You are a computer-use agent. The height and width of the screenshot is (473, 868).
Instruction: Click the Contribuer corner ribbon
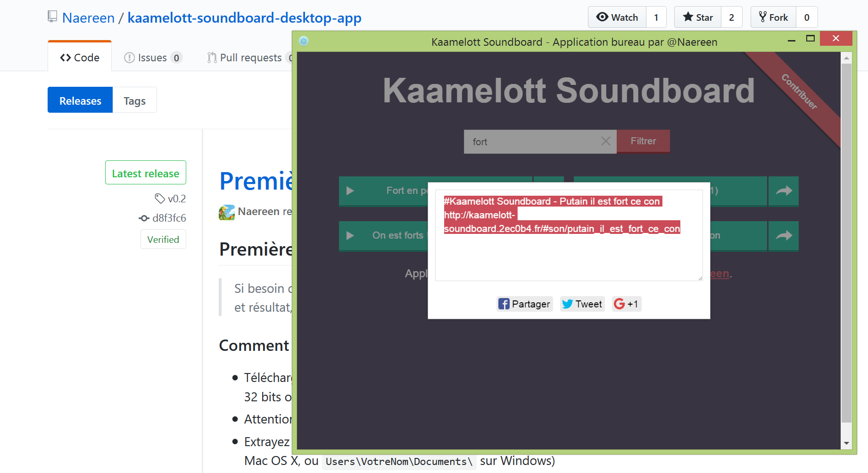tap(800, 92)
